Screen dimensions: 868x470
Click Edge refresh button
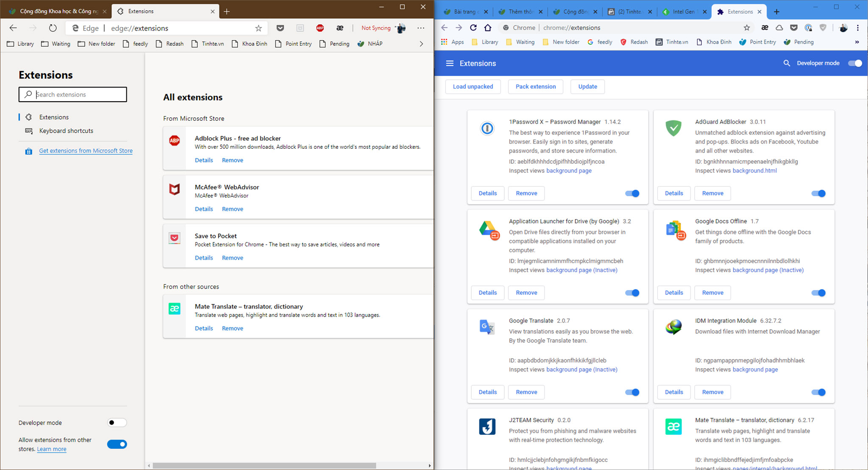coord(53,28)
